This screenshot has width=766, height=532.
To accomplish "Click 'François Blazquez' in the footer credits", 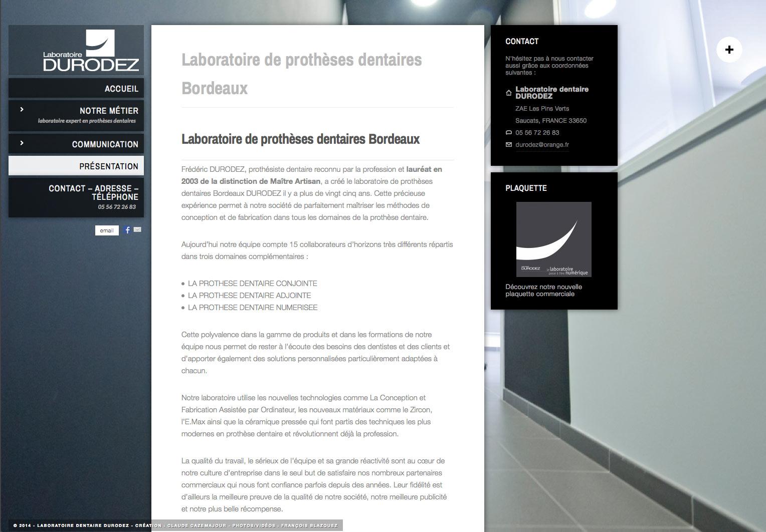I will pos(309,525).
